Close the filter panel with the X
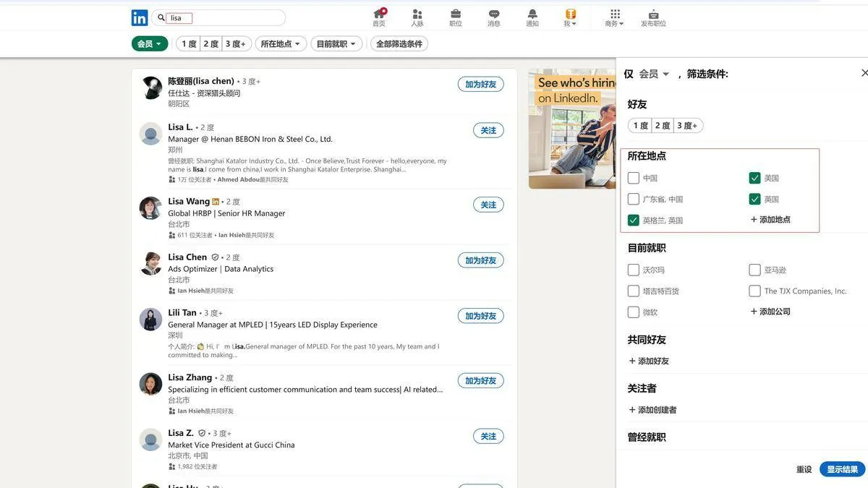Screen dimensions: 868x488 864,73
